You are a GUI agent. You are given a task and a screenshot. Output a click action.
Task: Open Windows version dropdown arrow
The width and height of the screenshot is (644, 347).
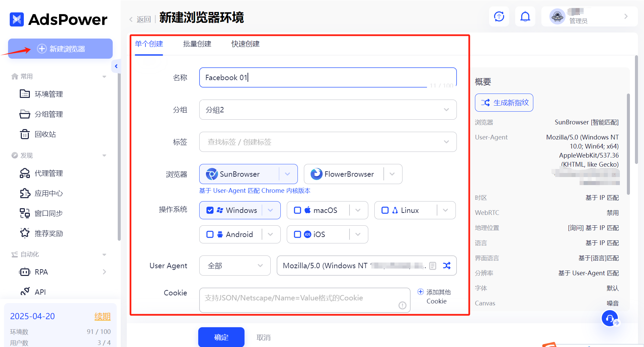tap(271, 210)
